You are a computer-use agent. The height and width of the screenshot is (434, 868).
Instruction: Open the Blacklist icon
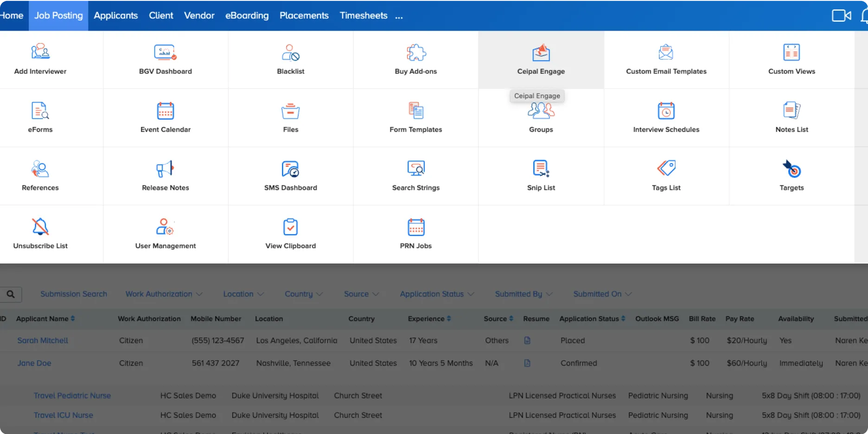[291, 53]
